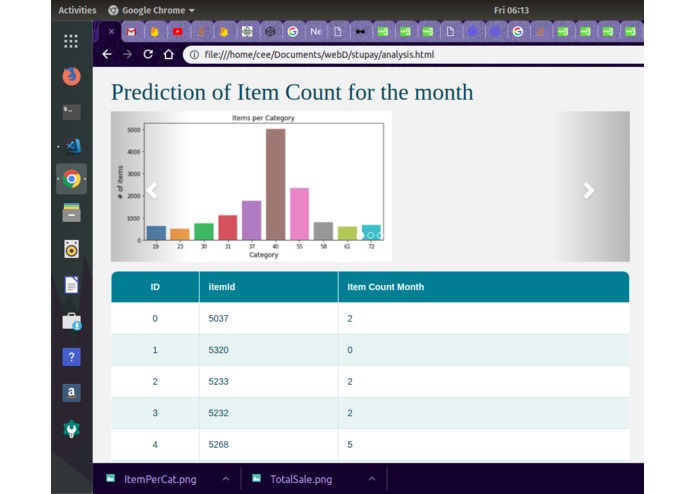Close the active tab with the X
The width and height of the screenshot is (695, 494).
point(111,31)
